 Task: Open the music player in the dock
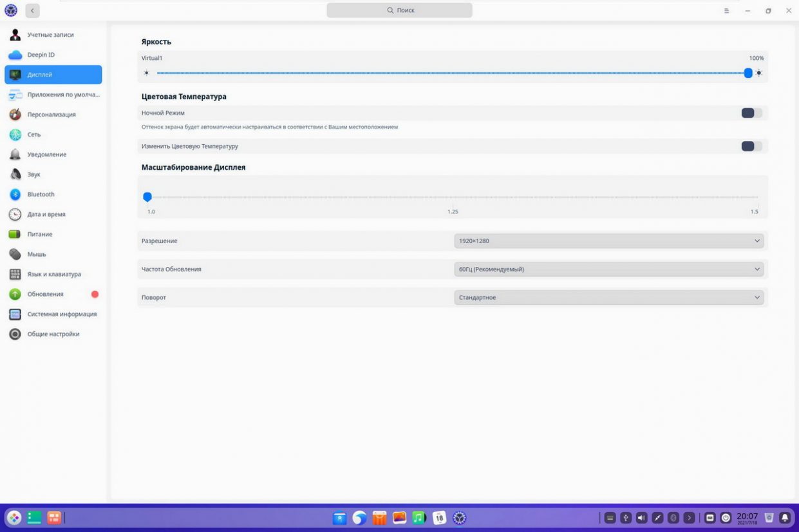[419, 518]
